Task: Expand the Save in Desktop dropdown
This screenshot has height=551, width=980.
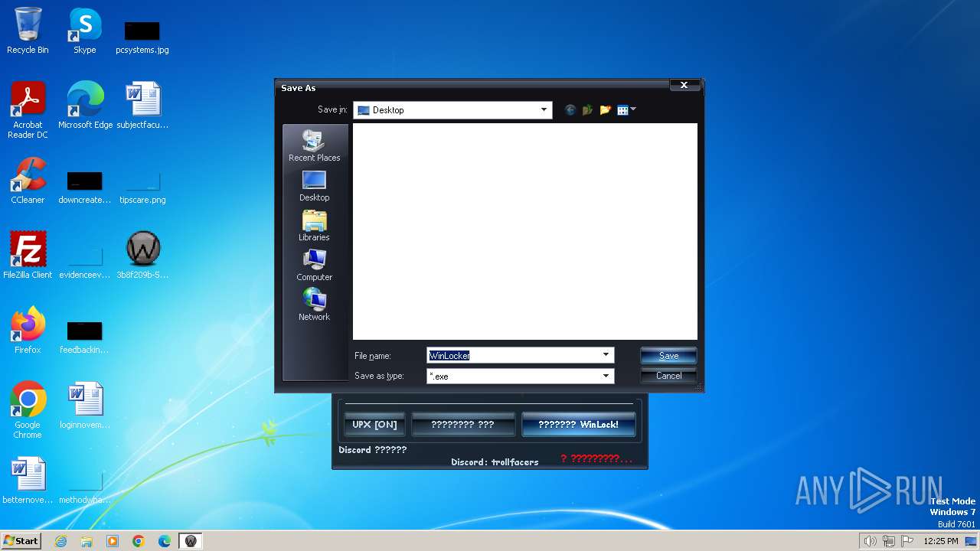Action: click(x=544, y=110)
